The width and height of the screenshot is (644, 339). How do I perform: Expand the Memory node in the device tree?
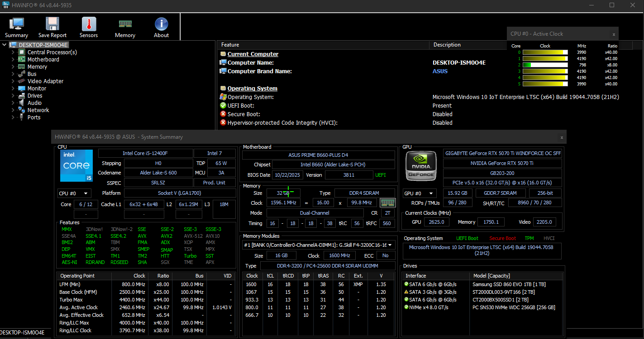coord(13,67)
